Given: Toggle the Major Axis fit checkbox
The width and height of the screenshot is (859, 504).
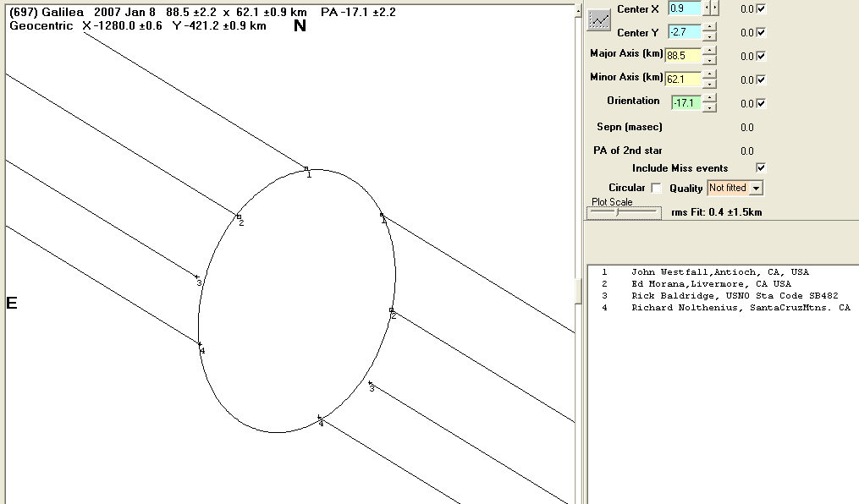Looking at the screenshot, I should pos(761,56).
